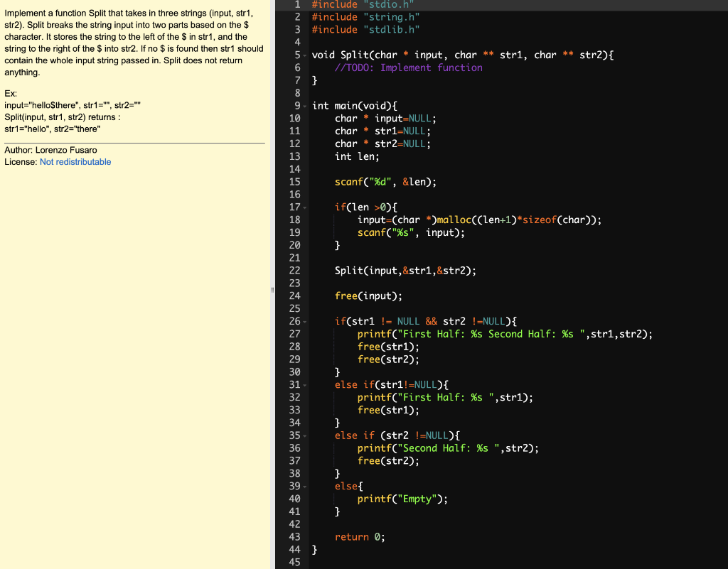Click the malloc allocation statement on line 18
The width and height of the screenshot is (728, 569).
coord(479,220)
